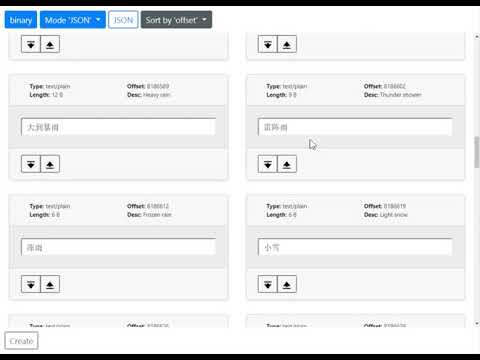Screen dimensions: 480x360
Task: Click the 'Desc: Heavy rain' label
Action: pyautogui.click(x=149, y=95)
